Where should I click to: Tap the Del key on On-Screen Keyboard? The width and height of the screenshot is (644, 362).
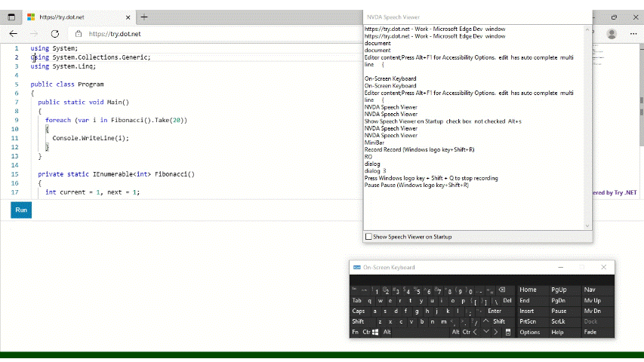coord(507,300)
